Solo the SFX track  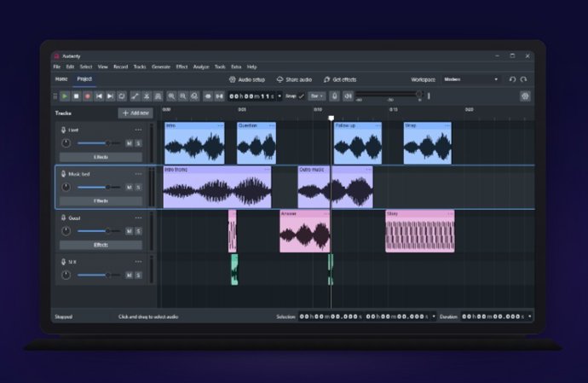138,275
